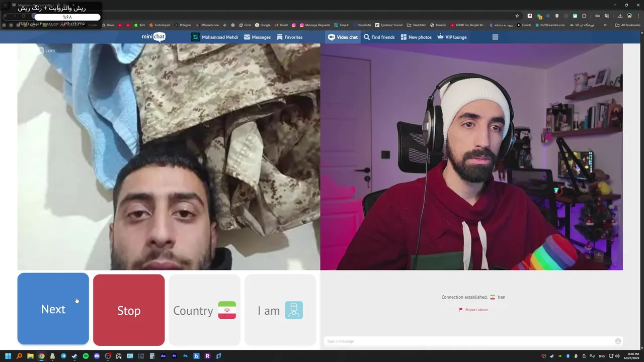The width and height of the screenshot is (644, 362).
Task: Open the clock showing 8:46 PM
Action: point(631,356)
